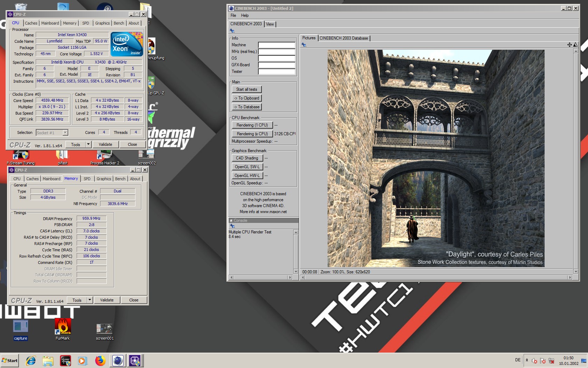This screenshot has height=368, width=588.
Task: Expand Tools dropdown arrow in top CPU-Z
Action: tap(89, 144)
